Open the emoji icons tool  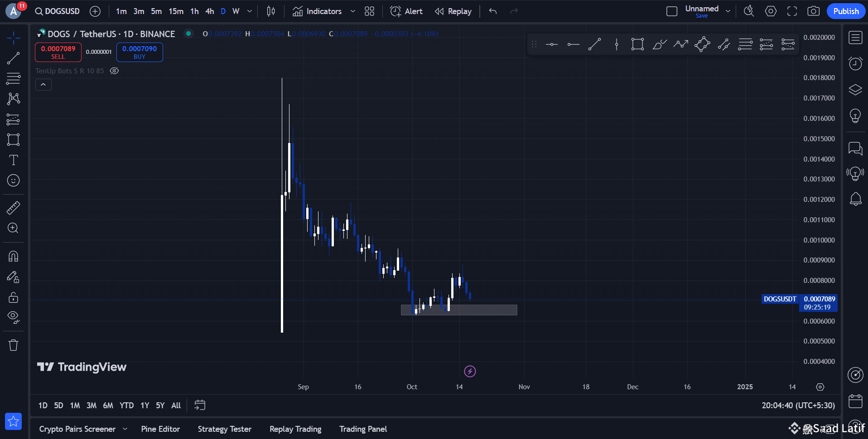pyautogui.click(x=14, y=180)
